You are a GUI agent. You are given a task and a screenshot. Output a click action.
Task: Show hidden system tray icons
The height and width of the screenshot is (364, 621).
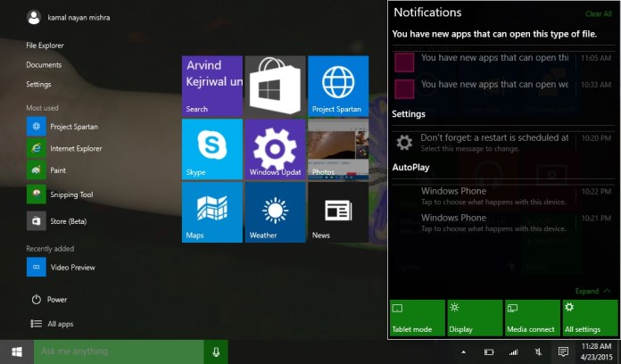463,352
